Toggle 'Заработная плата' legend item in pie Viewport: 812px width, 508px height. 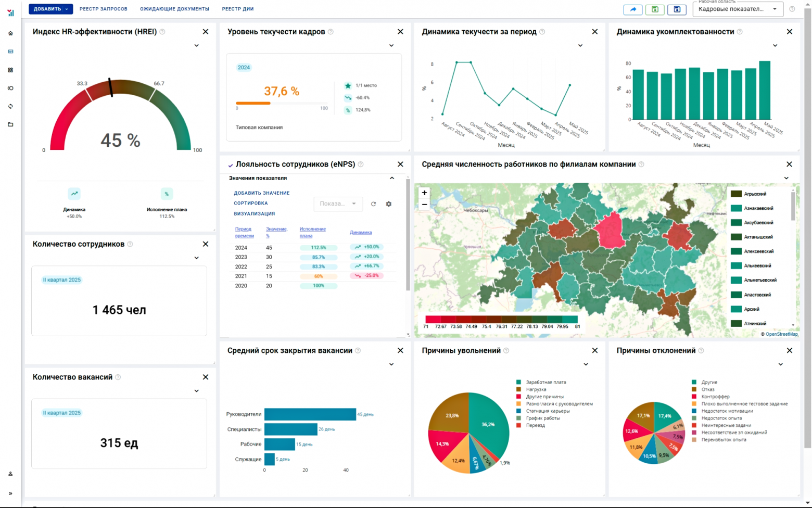click(x=545, y=382)
